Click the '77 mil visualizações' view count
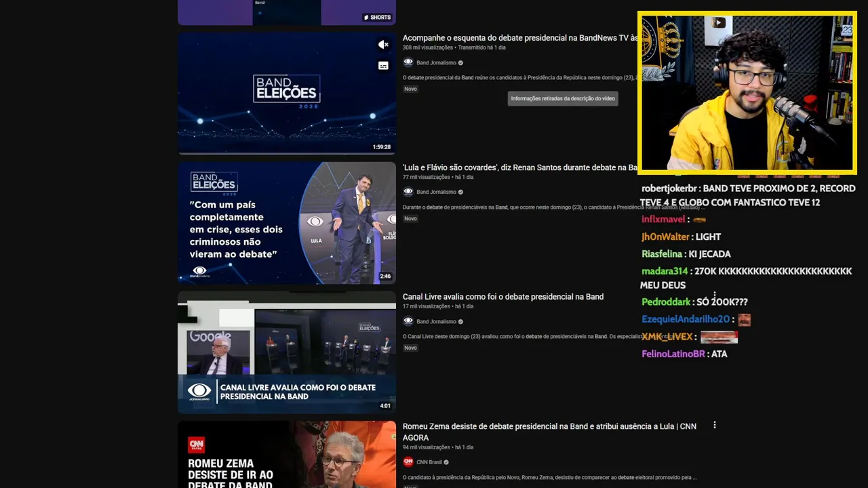 [x=427, y=177]
